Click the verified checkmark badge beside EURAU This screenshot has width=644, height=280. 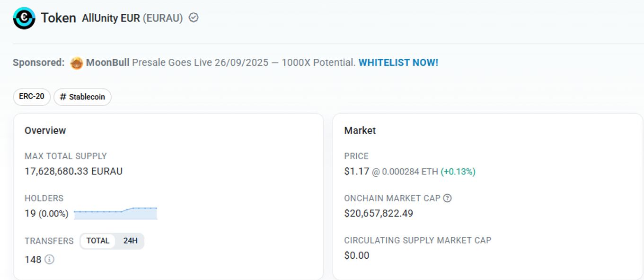click(194, 18)
